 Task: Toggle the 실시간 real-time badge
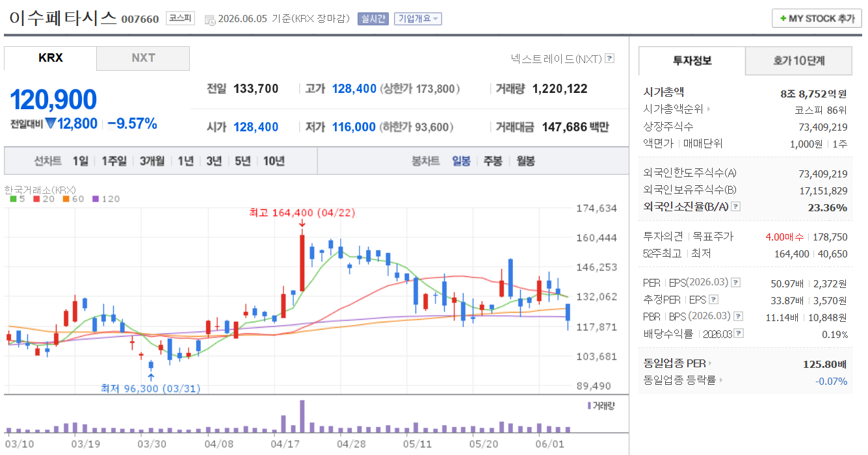click(x=373, y=19)
